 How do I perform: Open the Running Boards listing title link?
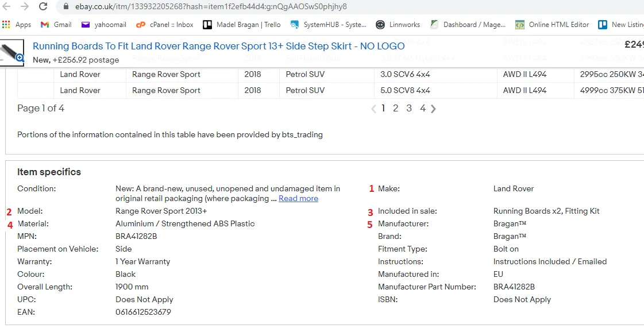point(218,46)
